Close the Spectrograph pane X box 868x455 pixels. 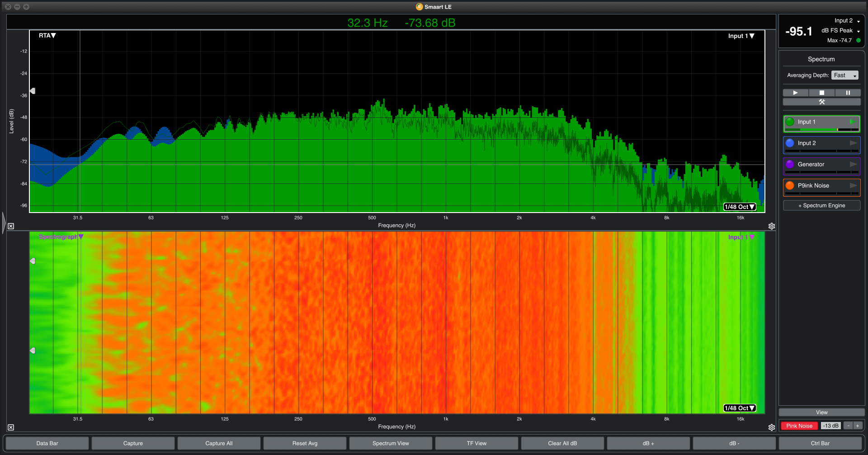point(11,427)
